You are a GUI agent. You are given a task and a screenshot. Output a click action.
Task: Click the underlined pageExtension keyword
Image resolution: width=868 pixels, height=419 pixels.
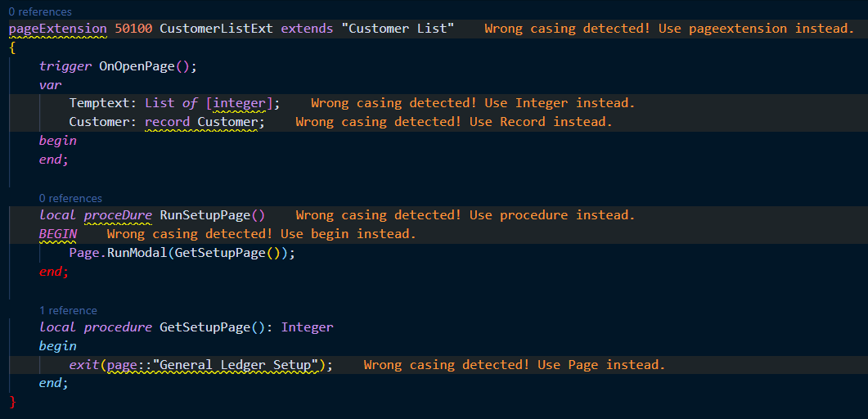pyautogui.click(x=57, y=29)
